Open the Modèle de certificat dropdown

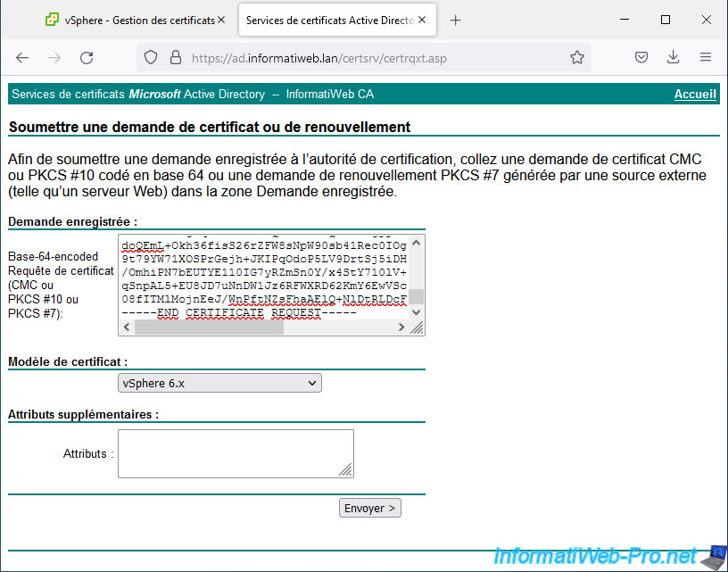pos(219,383)
